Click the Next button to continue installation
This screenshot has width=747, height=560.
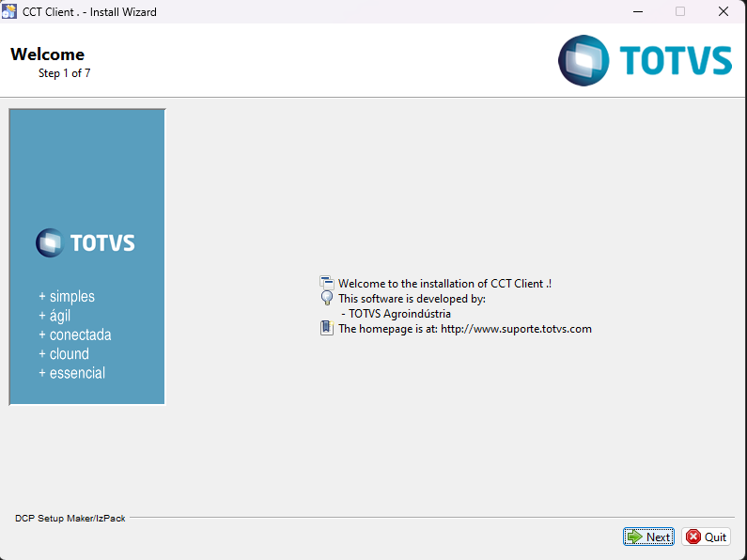(x=648, y=537)
